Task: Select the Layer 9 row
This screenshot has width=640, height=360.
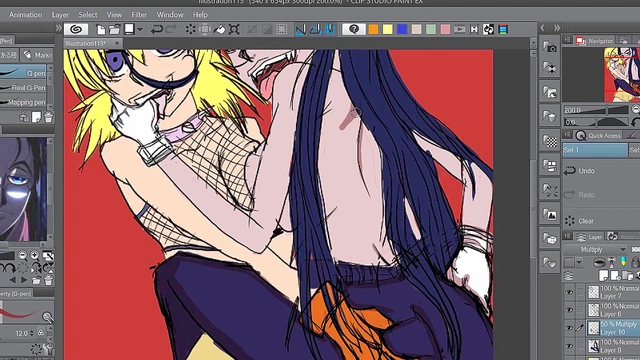Action: (x=613, y=346)
